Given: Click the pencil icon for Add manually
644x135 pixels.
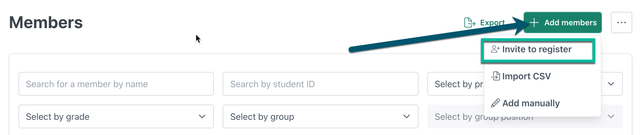Looking at the screenshot, I should pyautogui.click(x=495, y=103).
